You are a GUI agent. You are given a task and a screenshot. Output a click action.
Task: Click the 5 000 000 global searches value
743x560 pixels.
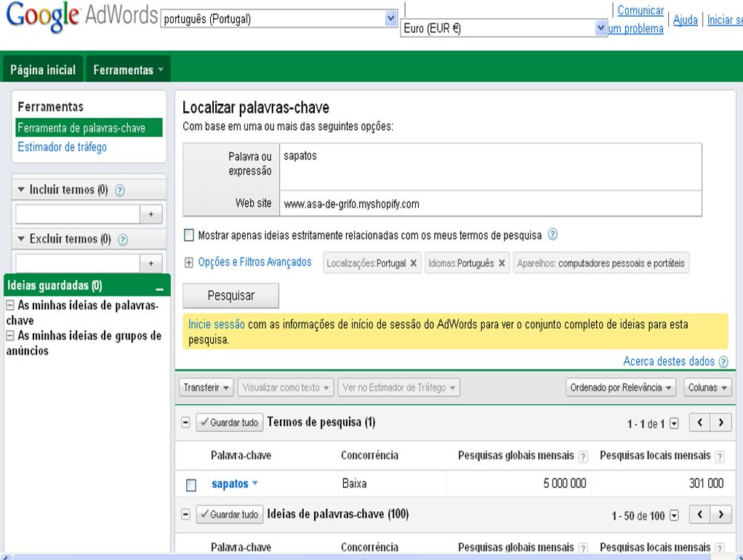pos(564,484)
